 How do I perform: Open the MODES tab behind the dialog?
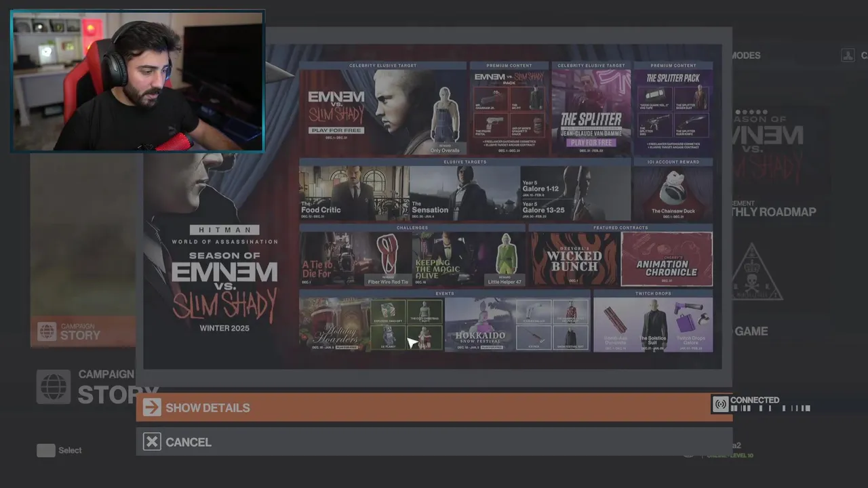746,56
